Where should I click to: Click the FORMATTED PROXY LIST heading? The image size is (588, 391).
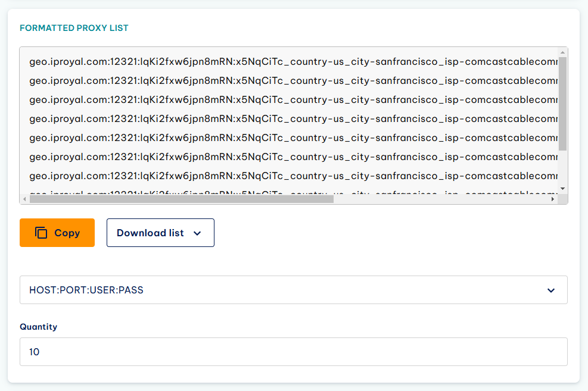pos(74,28)
